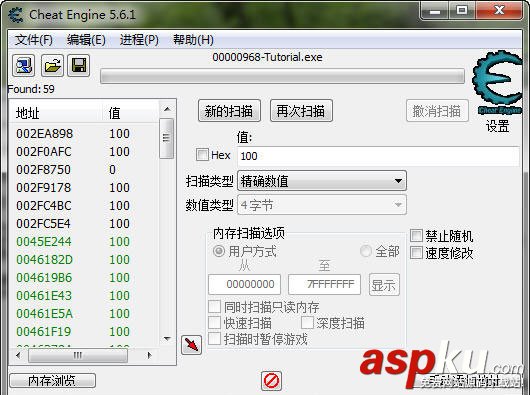530x395 pixels.
Task: Click the Cheat Engine logo settings icon
Action: pyautogui.click(x=498, y=82)
